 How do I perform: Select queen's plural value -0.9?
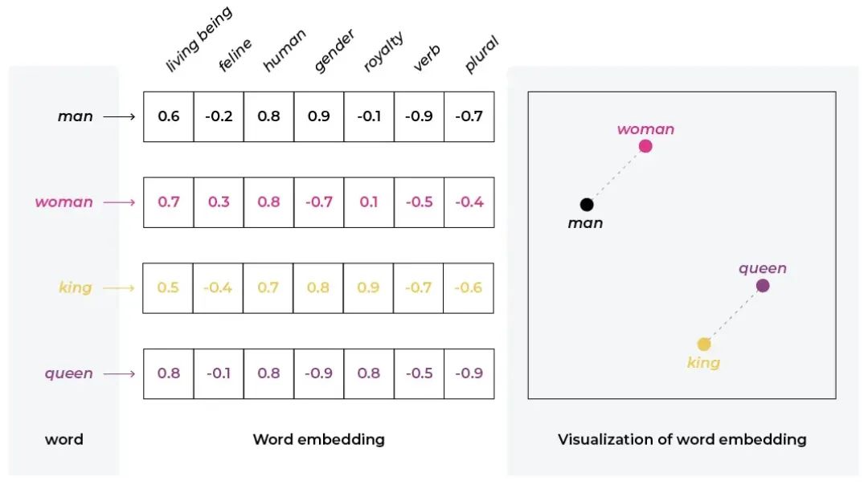click(469, 373)
